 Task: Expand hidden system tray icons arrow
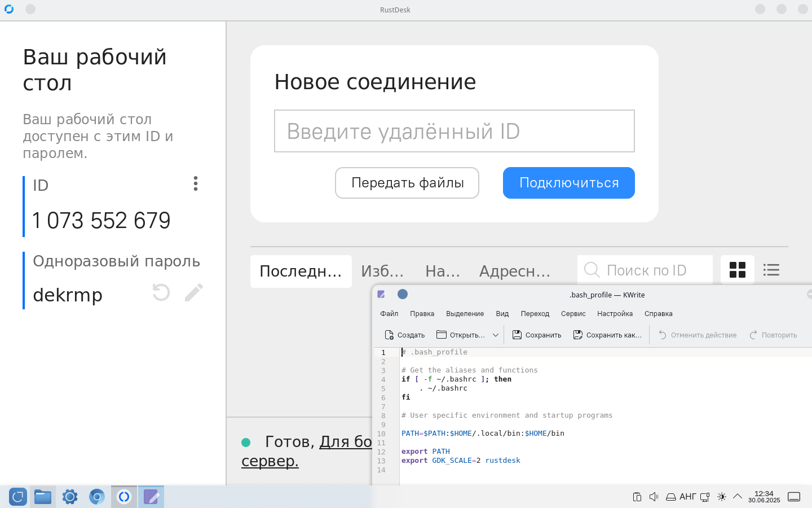point(738,497)
